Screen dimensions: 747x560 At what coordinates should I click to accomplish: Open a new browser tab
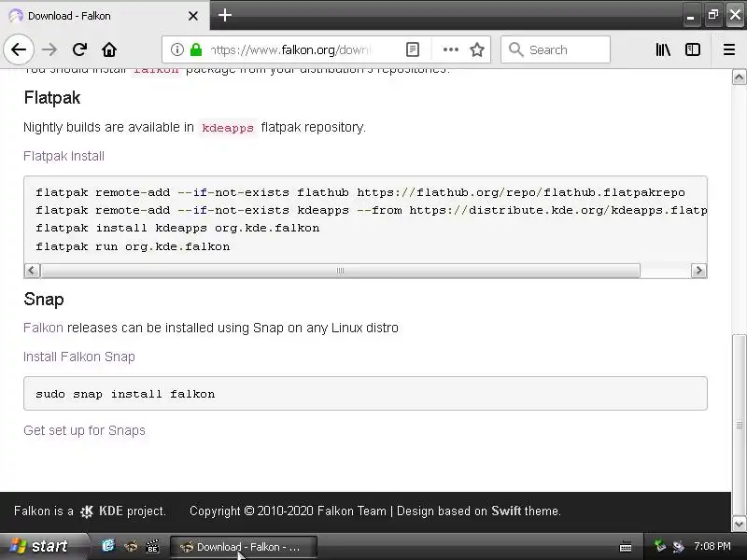[225, 15]
